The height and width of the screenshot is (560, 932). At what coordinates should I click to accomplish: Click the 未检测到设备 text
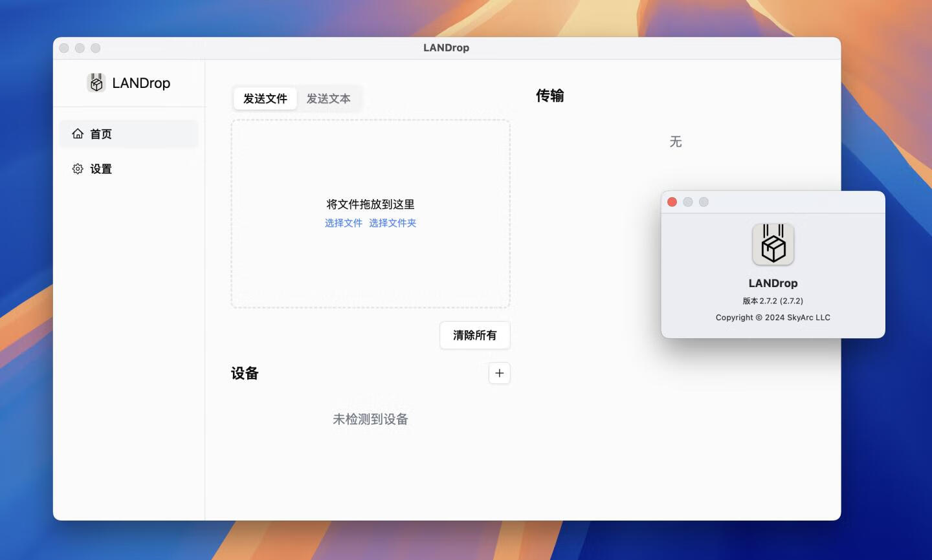click(x=370, y=419)
